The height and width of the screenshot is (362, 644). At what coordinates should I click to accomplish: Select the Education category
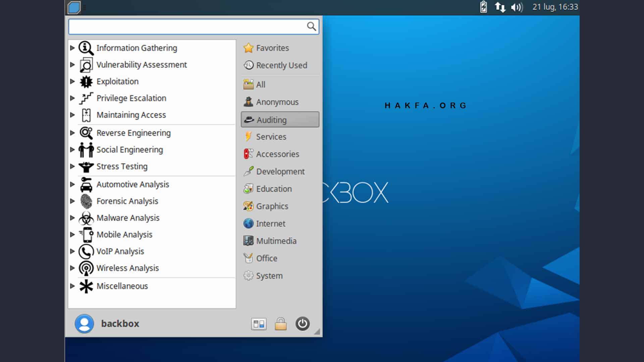click(x=280, y=189)
